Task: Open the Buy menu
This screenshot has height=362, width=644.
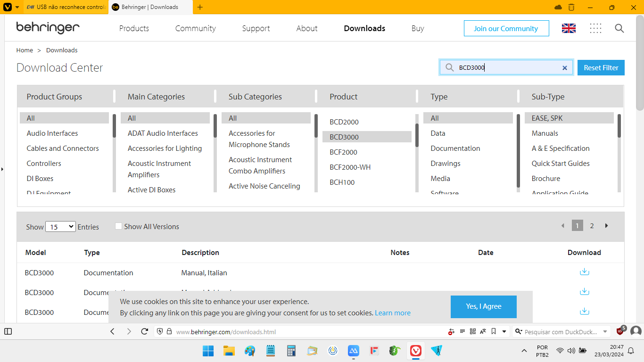Action: [418, 28]
